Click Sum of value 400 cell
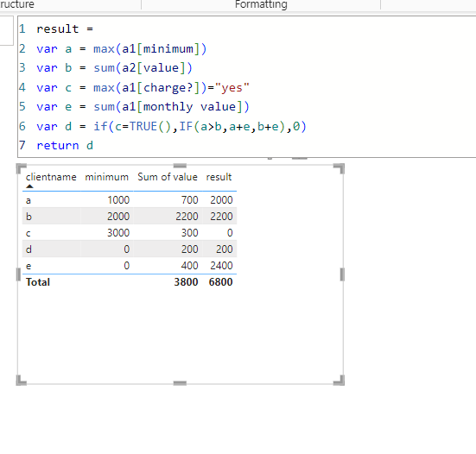Viewport: 476px width, 454px height. tap(190, 266)
